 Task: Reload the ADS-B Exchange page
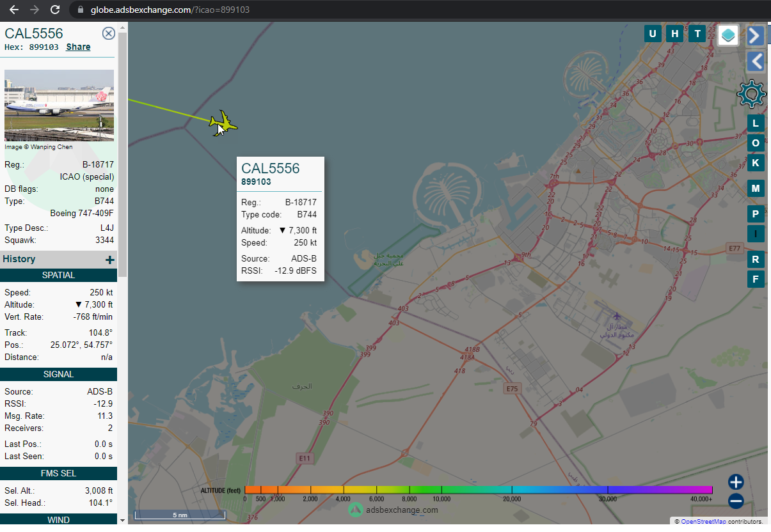coord(55,10)
